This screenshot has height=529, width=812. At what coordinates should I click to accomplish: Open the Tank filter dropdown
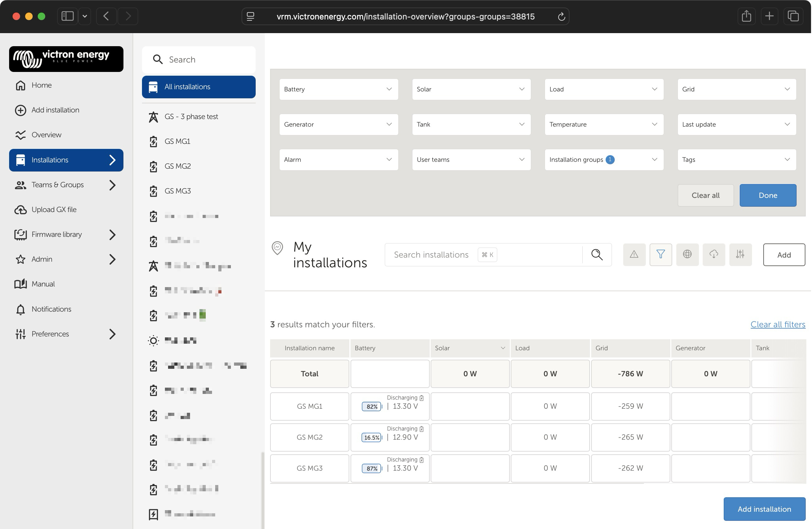pyautogui.click(x=471, y=125)
